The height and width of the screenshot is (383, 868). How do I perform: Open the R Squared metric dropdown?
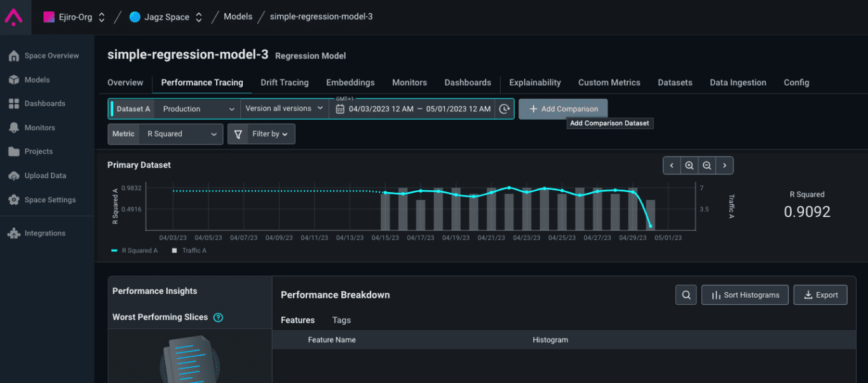tap(181, 134)
